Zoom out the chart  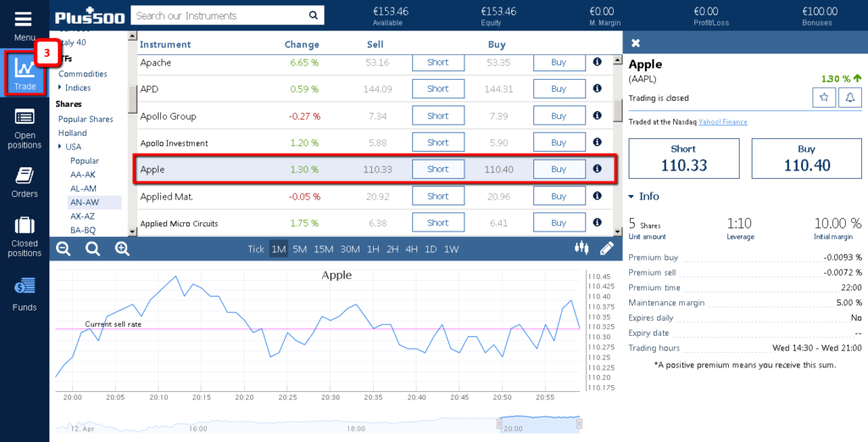point(64,249)
